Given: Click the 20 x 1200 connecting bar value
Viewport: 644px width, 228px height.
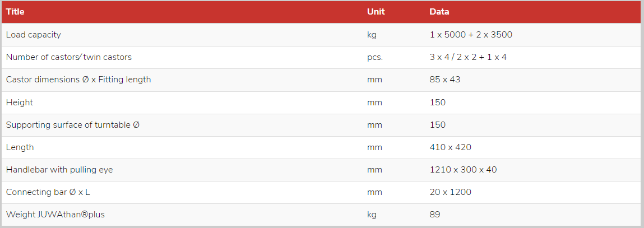Looking at the screenshot, I should [x=450, y=192].
